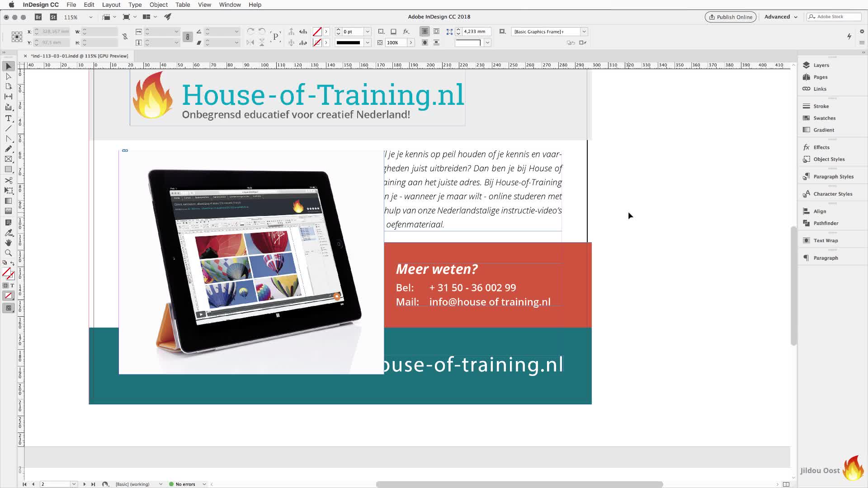Open the Table menu
Viewport: 868px width, 488px height.
[183, 5]
